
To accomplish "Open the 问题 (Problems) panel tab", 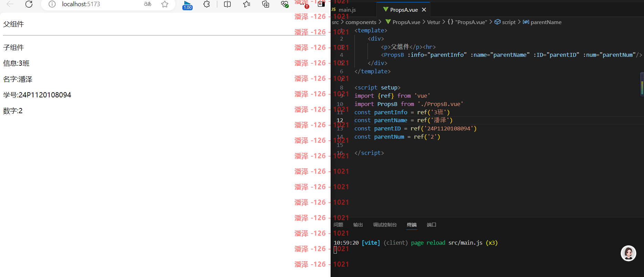I will [x=338, y=225].
